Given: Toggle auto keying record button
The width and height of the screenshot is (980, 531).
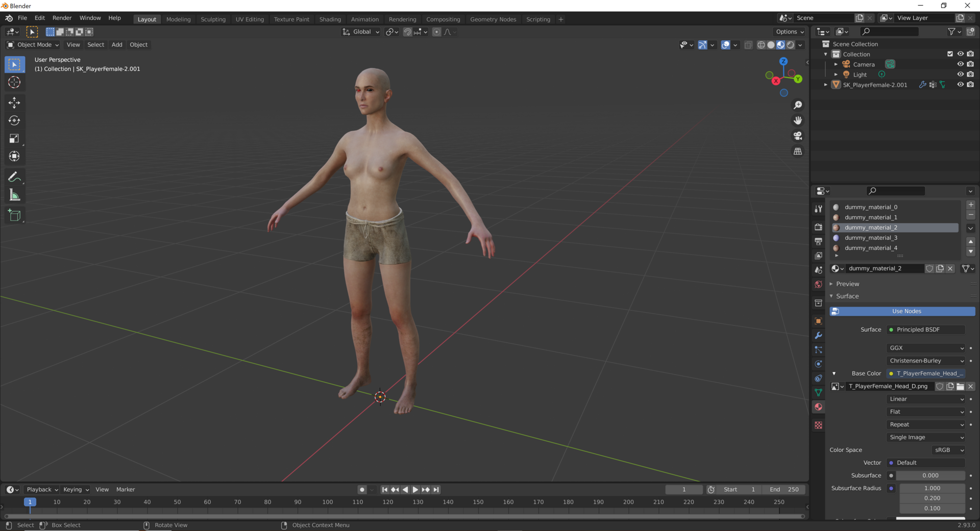Looking at the screenshot, I should tap(362, 490).
